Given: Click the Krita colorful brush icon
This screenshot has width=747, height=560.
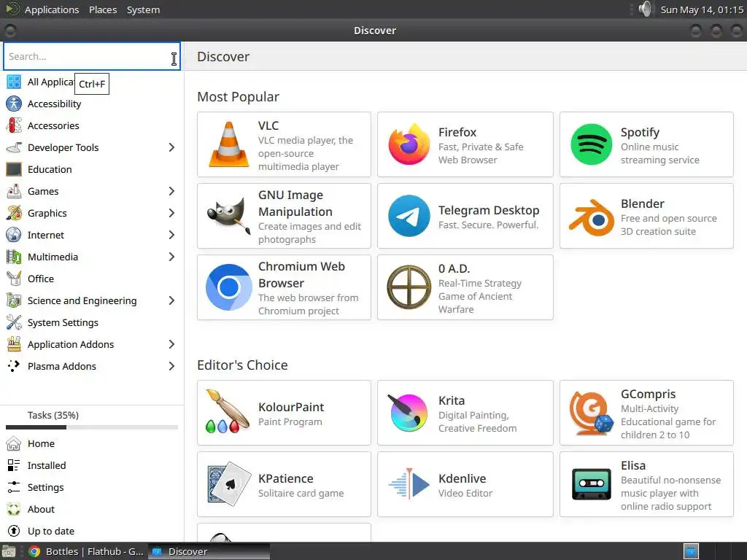Looking at the screenshot, I should [x=408, y=413].
